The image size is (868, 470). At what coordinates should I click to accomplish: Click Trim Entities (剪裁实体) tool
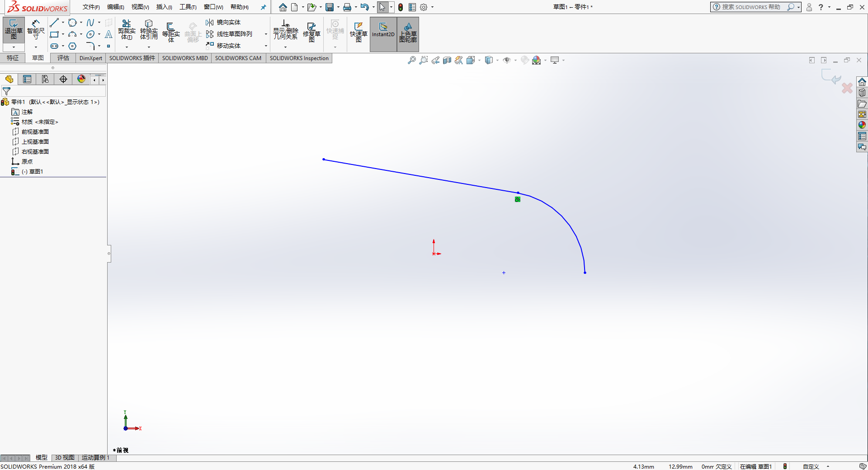click(127, 30)
